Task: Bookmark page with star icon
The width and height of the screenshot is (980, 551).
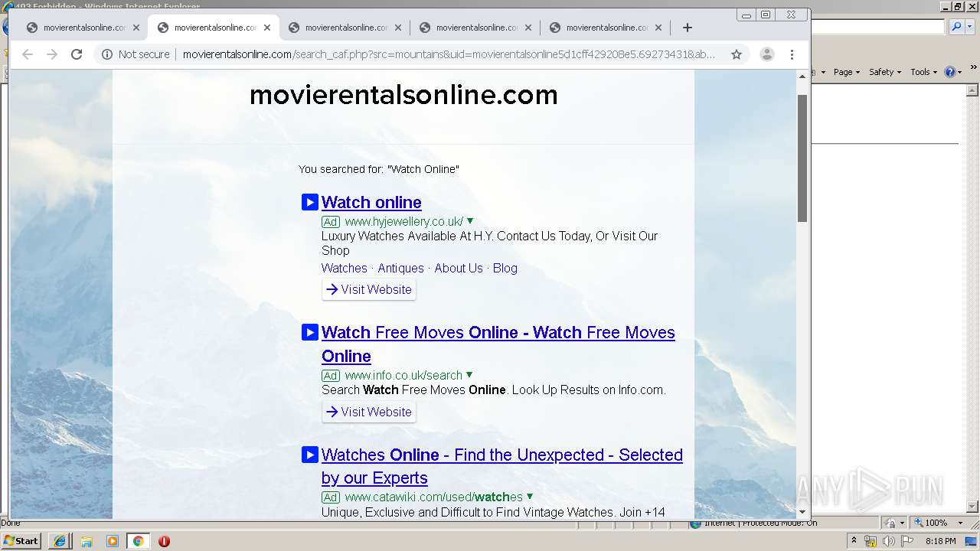Action: click(737, 54)
